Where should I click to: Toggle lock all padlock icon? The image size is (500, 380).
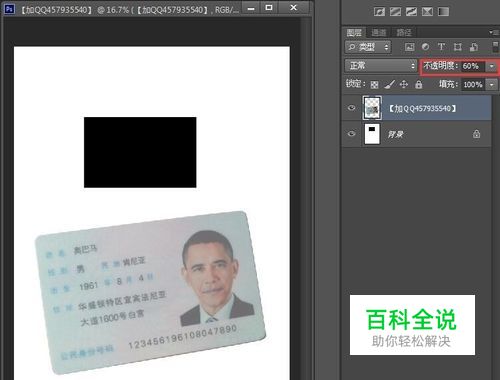pyautogui.click(x=419, y=84)
